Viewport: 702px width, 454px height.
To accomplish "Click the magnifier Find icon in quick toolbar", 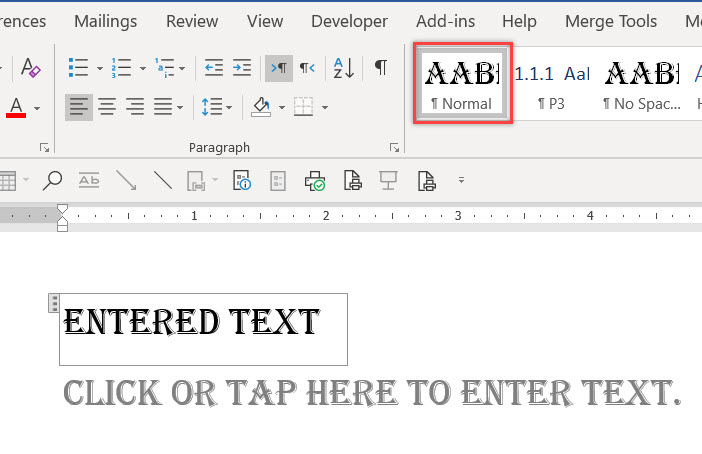I will pyautogui.click(x=52, y=181).
